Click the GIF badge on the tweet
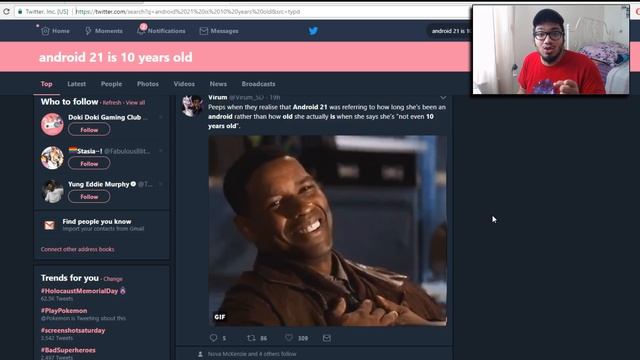 220,317
